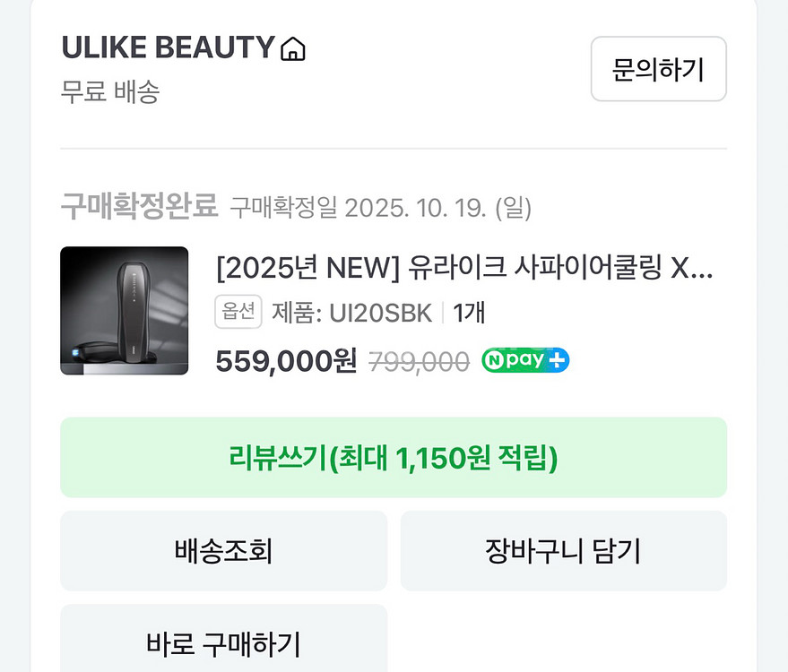The image size is (788, 672).
Task: Click the N logo inside the Npay badge
Action: point(493,360)
